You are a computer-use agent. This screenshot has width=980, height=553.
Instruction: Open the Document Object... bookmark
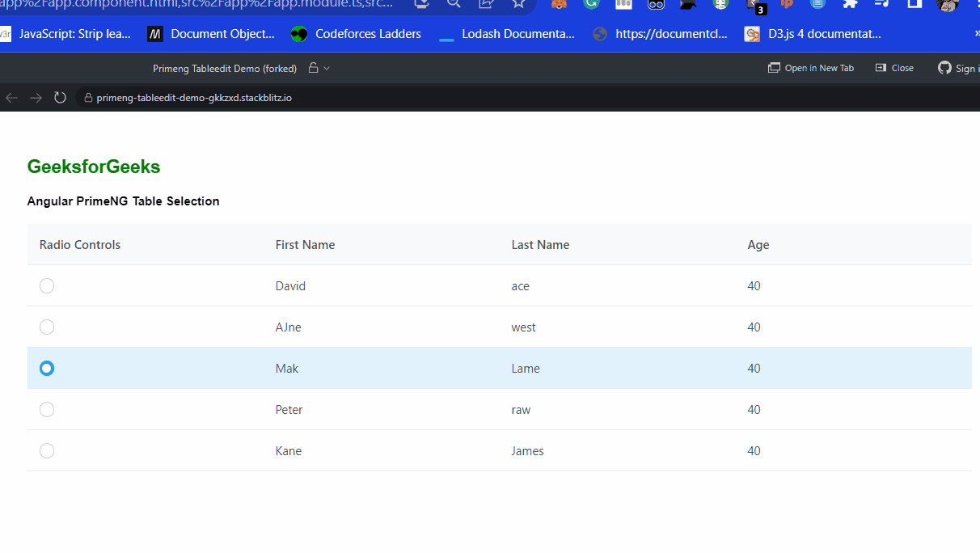pyautogui.click(x=211, y=34)
